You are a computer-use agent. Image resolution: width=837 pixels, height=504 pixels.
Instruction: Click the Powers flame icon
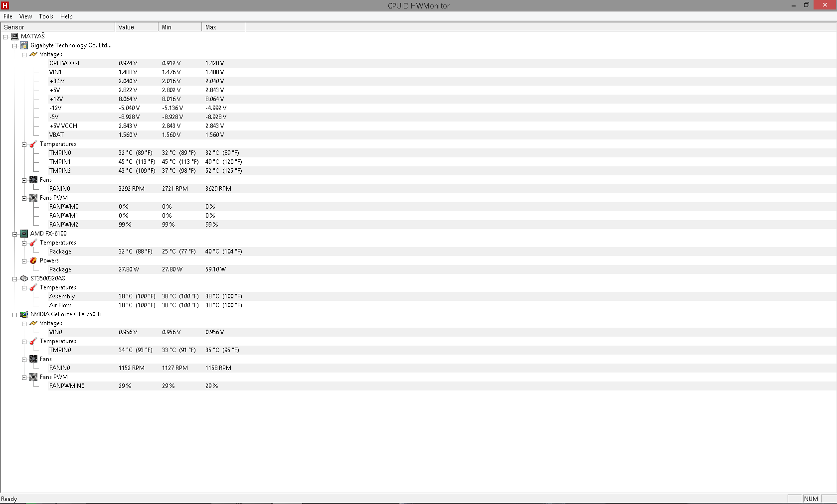33,260
